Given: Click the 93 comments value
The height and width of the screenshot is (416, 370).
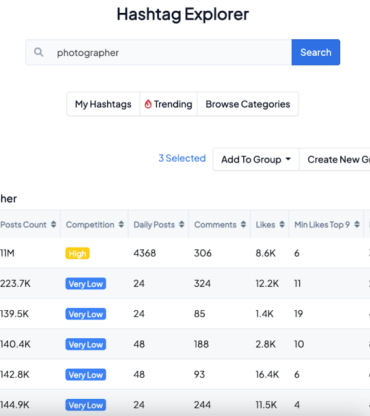Looking at the screenshot, I should click(x=199, y=374).
